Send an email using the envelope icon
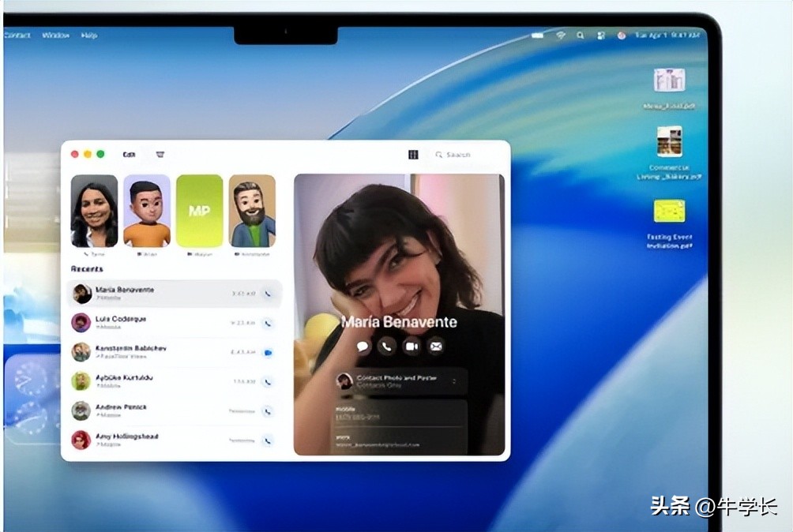The image size is (793, 532). click(435, 346)
